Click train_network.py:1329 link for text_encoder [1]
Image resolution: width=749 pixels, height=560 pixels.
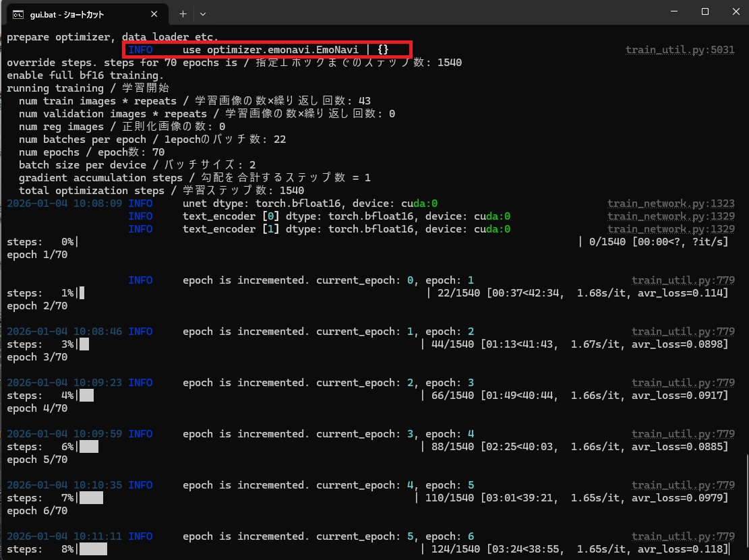point(670,229)
